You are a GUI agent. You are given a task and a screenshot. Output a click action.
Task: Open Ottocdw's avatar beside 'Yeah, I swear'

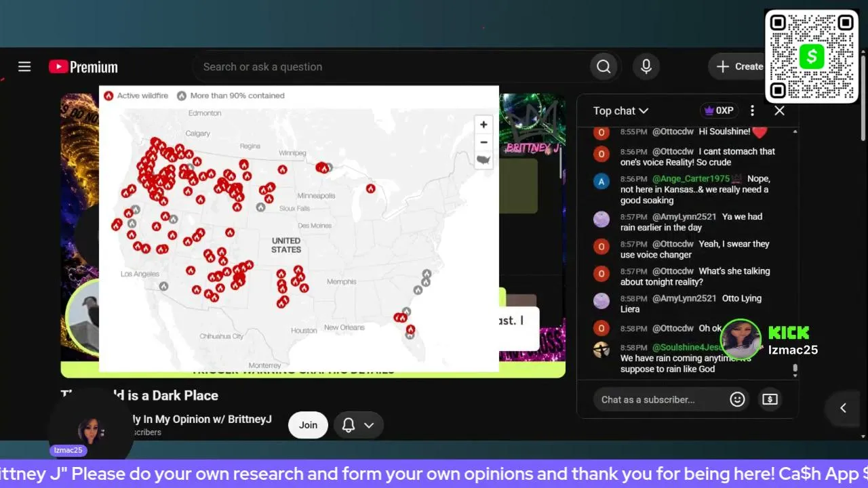point(601,246)
